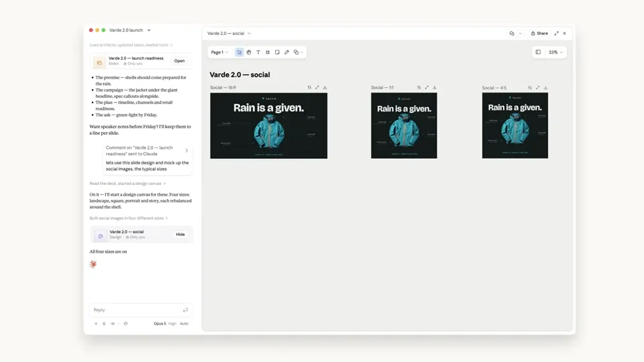Expand 'Built social images in four sizes'

pyautogui.click(x=129, y=219)
